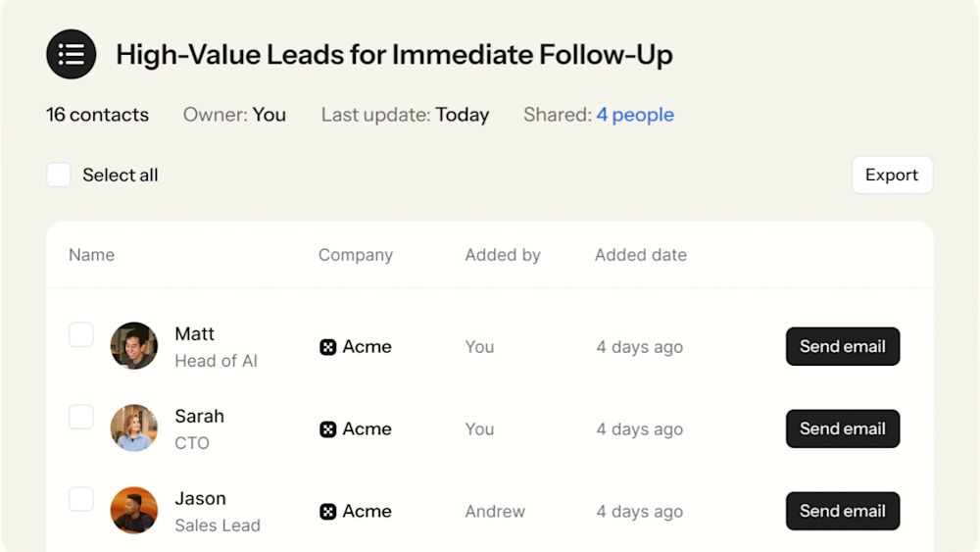980x552 pixels.
Task: Click the Added by column header
Action: 503,255
